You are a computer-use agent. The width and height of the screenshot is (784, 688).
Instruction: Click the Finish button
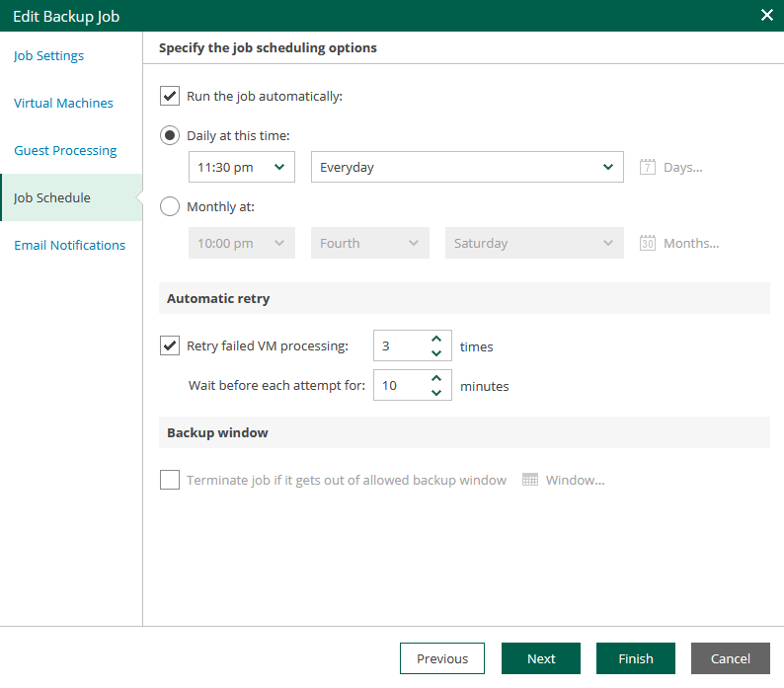(x=636, y=658)
